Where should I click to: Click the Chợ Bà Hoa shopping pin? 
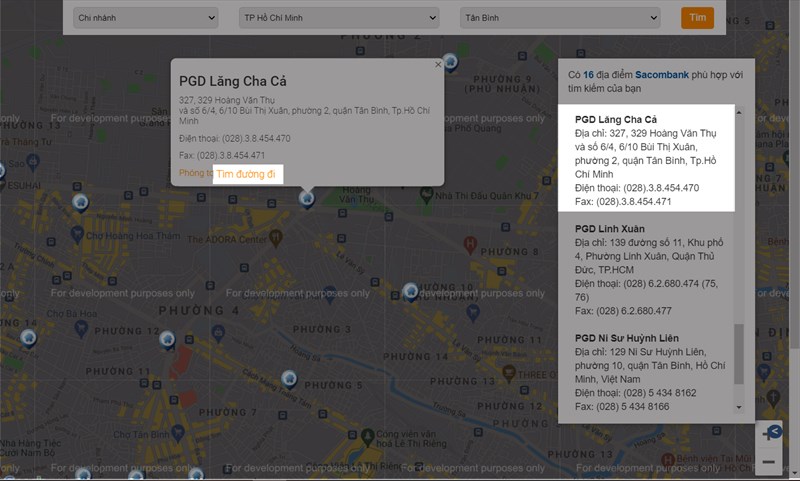(x=81, y=328)
